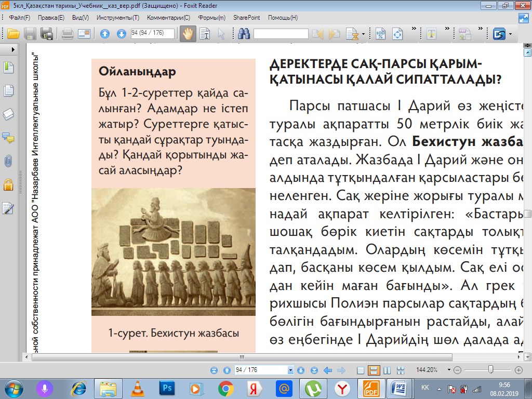Click the zoom slider handle
The image size is (532, 399).
[490, 369]
